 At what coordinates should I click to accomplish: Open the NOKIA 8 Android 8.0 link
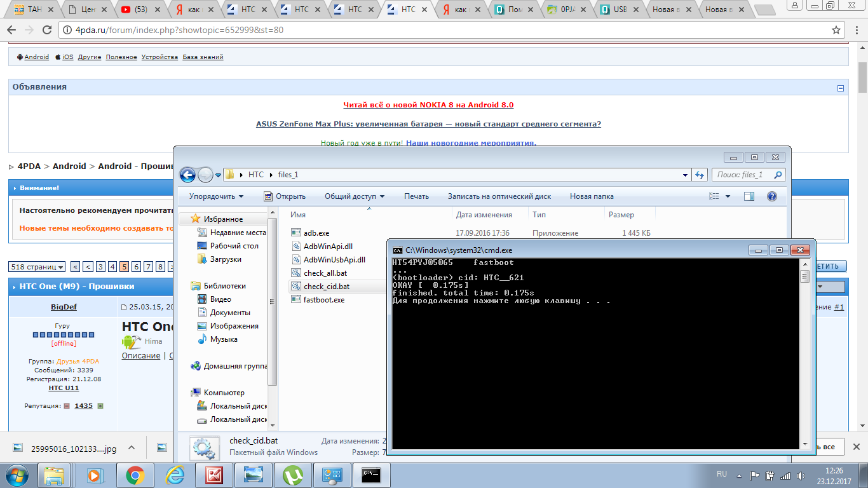point(428,105)
